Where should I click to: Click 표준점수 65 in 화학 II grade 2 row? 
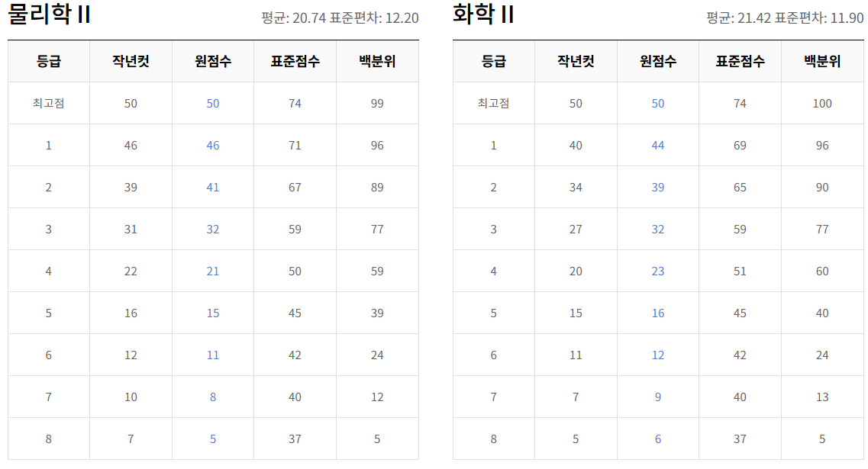[740, 188]
